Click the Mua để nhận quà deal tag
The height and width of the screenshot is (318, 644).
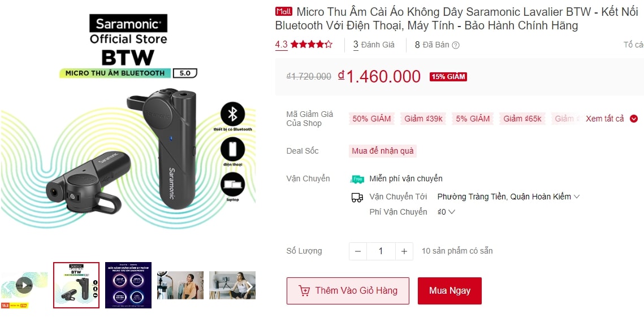tap(383, 151)
